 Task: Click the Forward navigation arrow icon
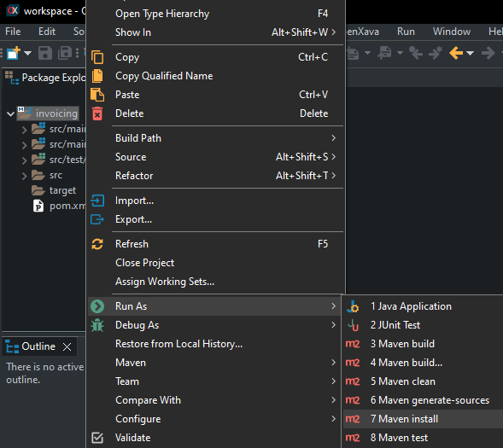tap(488, 53)
